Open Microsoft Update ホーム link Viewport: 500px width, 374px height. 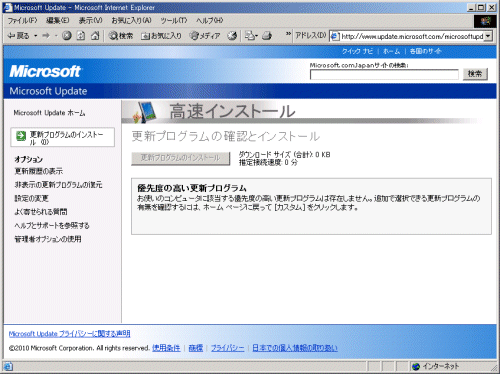(x=49, y=113)
